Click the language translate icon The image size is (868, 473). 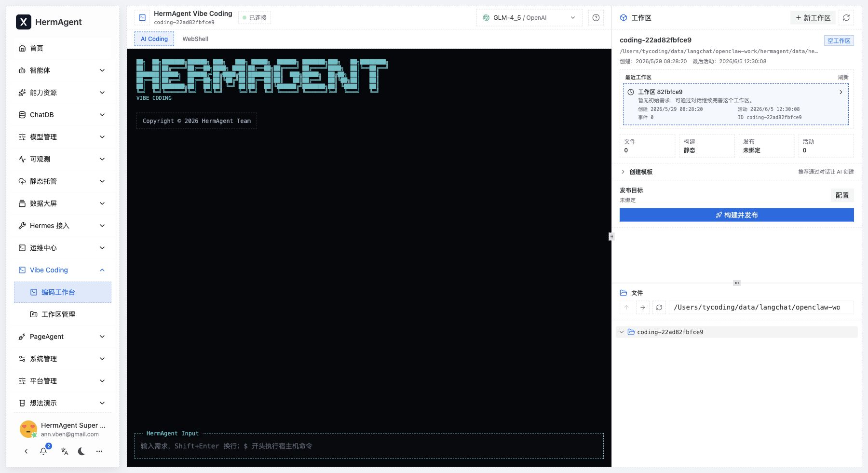(x=65, y=451)
